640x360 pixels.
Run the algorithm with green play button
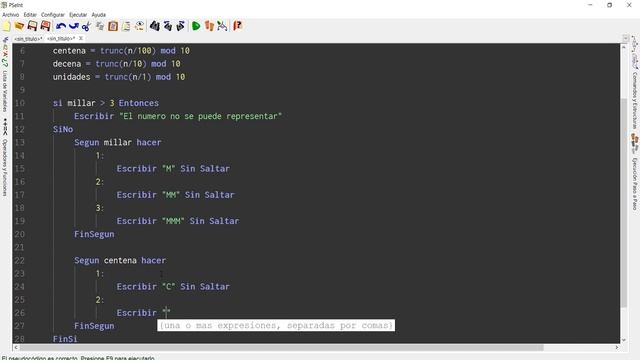click(196, 26)
